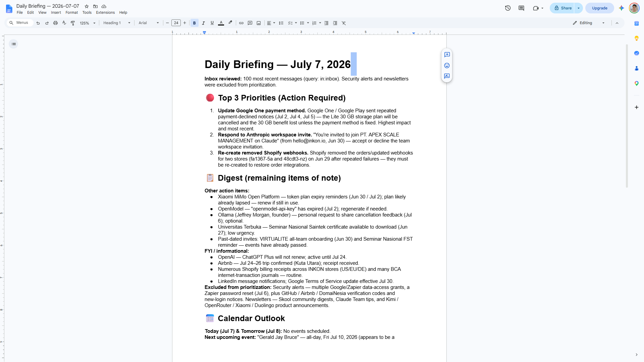The image size is (644, 362).
Task: Open the text alignment dropdown
Action: pos(271,23)
